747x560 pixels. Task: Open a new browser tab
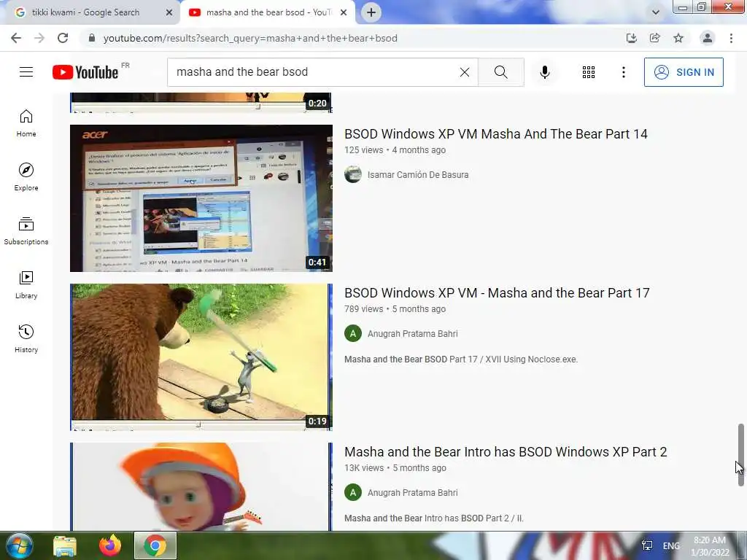(371, 12)
